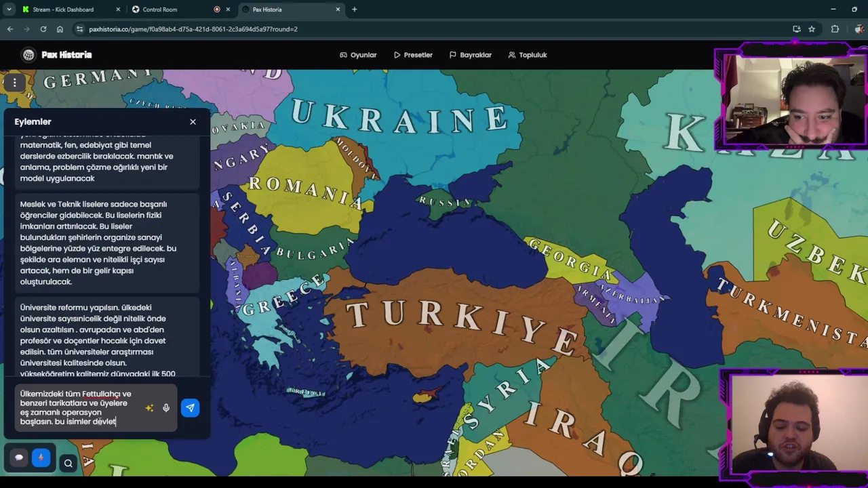Open the three-dot menu over the map
Screen dimensions: 868x488
[x=14, y=83]
